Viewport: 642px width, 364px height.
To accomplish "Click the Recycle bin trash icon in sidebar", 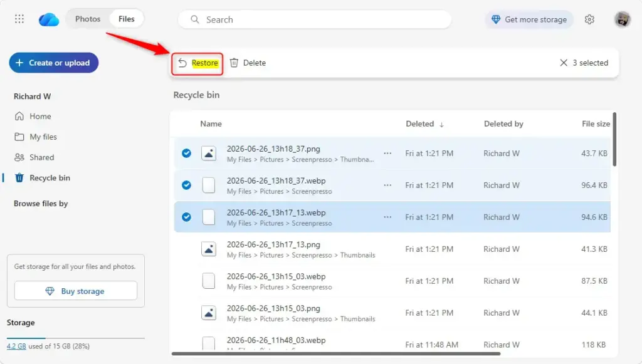I will click(19, 178).
